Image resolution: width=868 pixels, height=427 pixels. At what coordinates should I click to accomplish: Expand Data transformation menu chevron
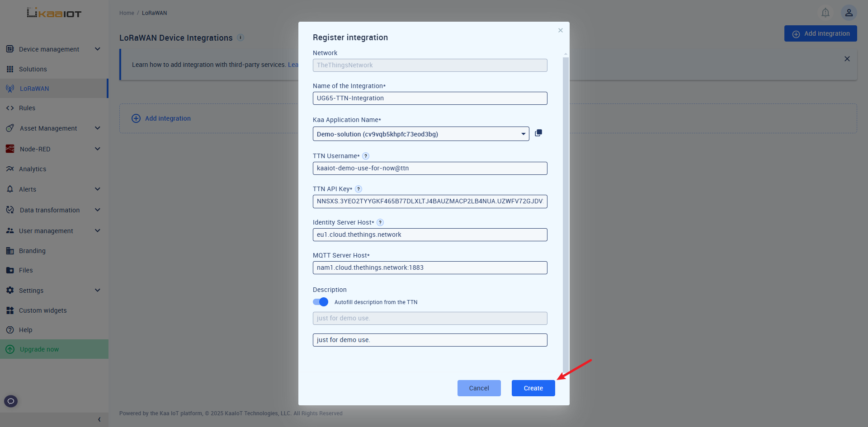click(x=97, y=210)
